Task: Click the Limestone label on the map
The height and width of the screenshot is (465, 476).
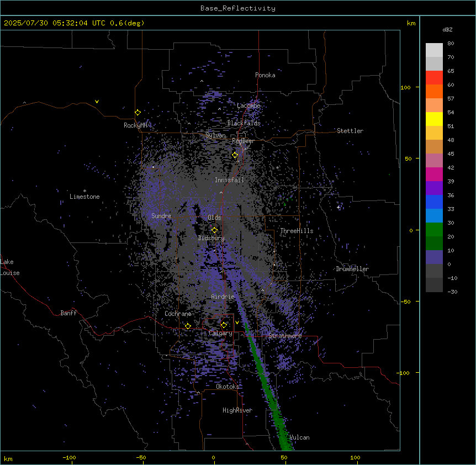Action: coord(84,197)
